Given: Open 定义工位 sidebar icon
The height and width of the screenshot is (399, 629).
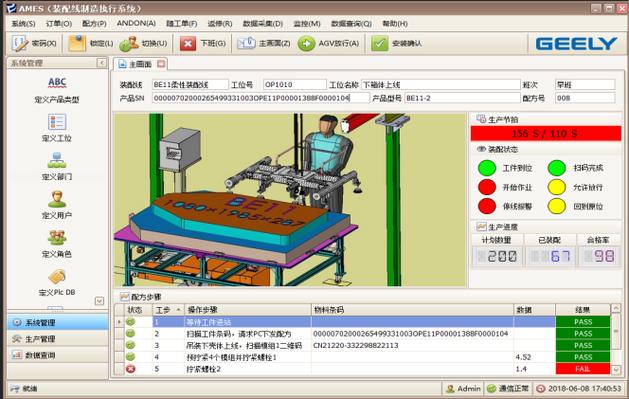Looking at the screenshot, I should [57, 122].
